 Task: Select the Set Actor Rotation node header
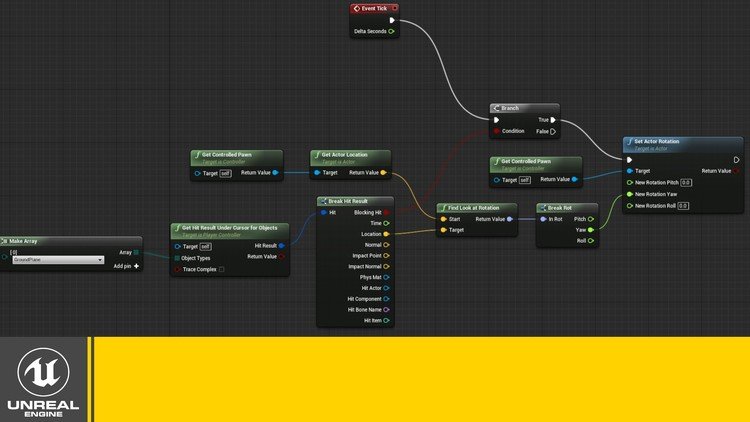[683, 144]
